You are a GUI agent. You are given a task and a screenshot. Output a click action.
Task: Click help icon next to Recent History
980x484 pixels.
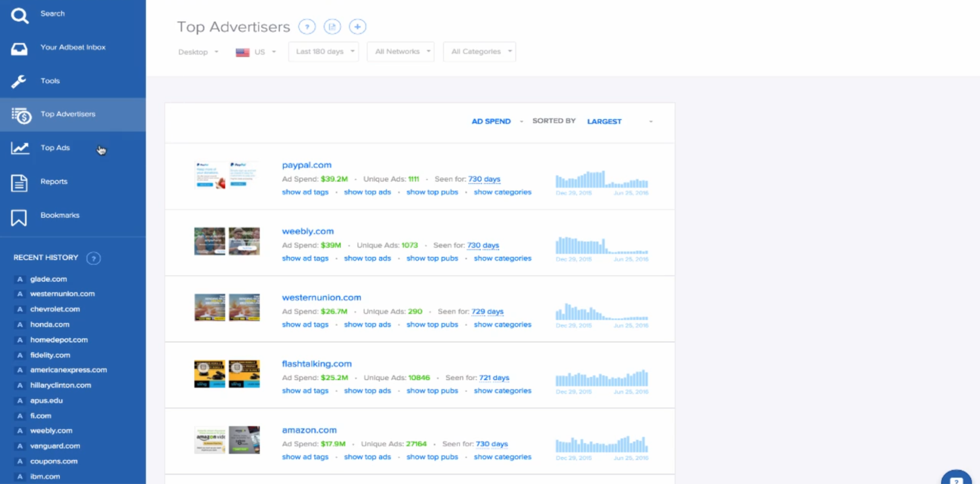[x=93, y=258]
